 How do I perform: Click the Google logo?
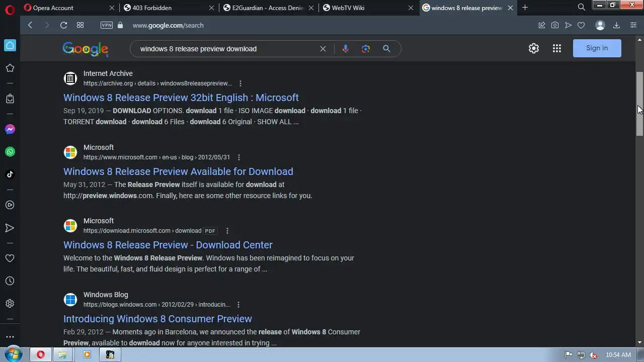point(86,49)
